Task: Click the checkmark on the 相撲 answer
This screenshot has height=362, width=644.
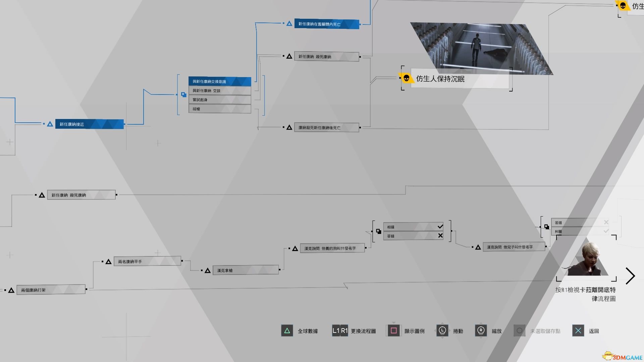Action: click(x=440, y=227)
